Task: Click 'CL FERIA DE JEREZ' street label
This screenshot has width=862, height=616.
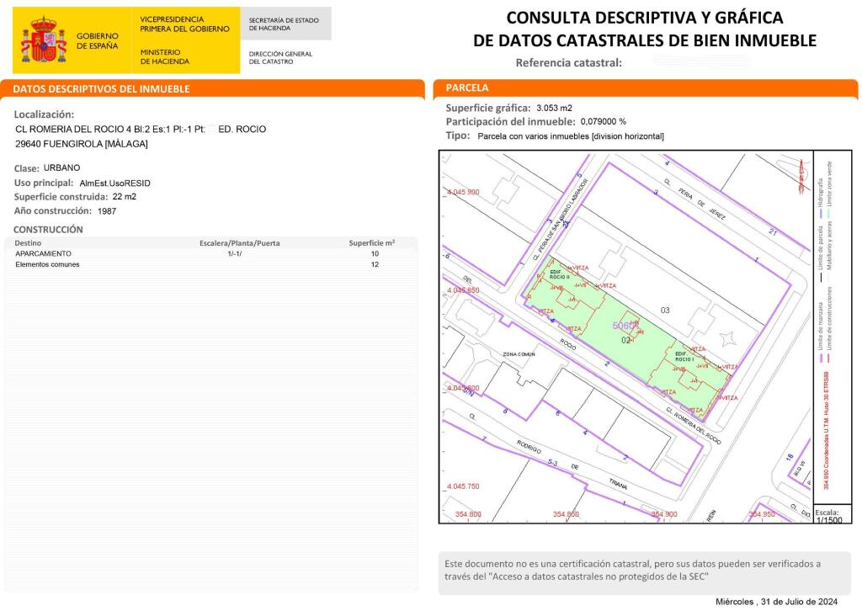Action: [x=694, y=199]
